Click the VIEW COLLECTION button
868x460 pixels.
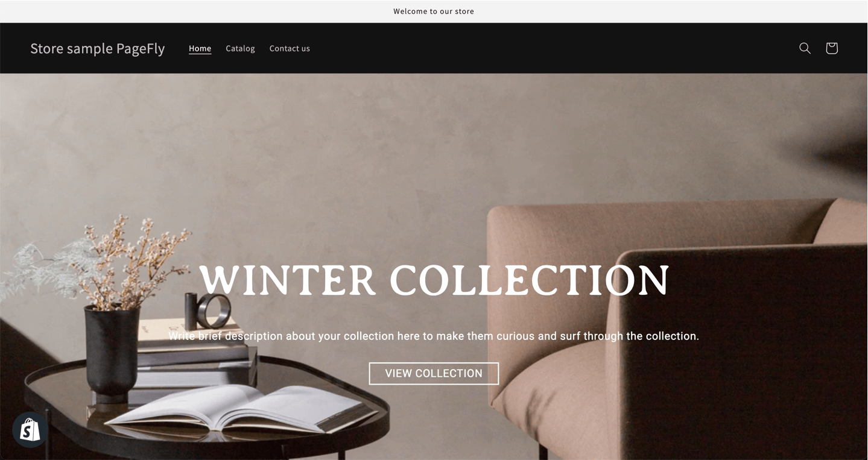434,373
